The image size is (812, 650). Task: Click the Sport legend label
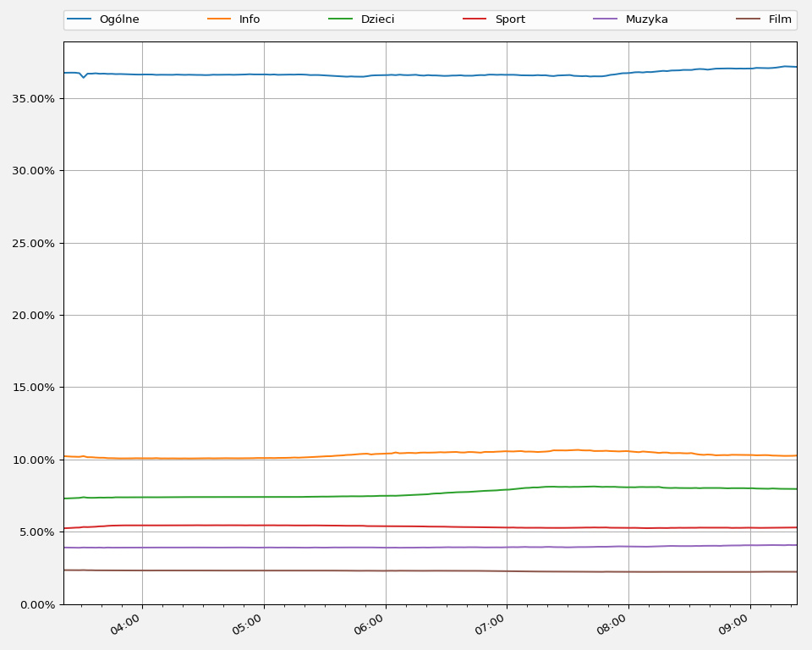(510, 19)
